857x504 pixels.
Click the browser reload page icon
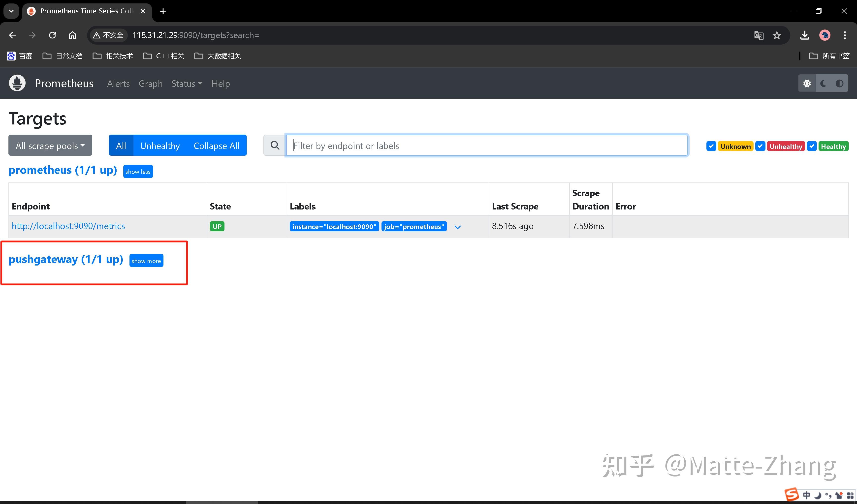(x=52, y=35)
